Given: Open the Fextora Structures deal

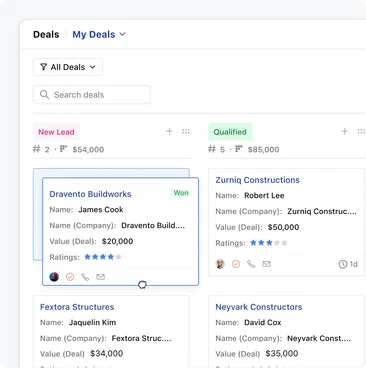Looking at the screenshot, I should coord(77,307).
